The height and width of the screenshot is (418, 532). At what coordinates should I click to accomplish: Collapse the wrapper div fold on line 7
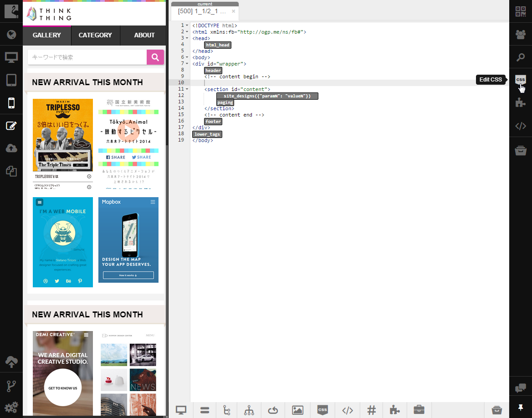pyautogui.click(x=187, y=64)
